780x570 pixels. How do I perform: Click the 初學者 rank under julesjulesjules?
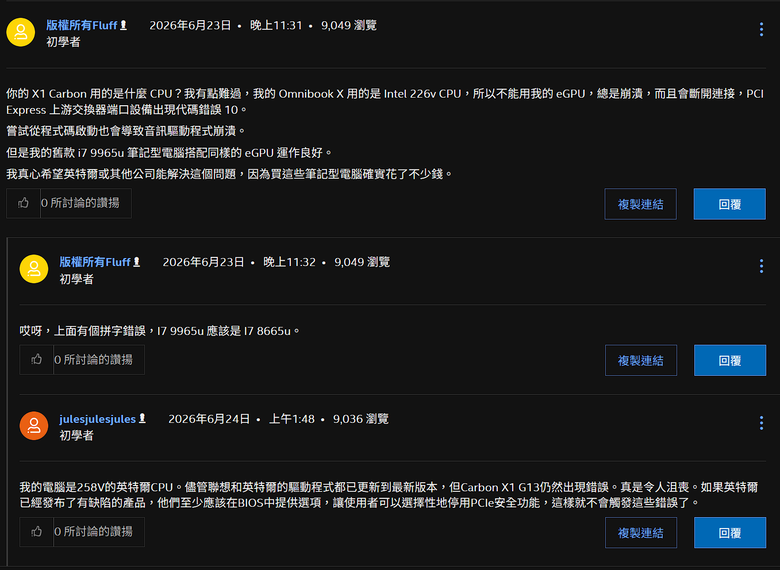(x=77, y=436)
